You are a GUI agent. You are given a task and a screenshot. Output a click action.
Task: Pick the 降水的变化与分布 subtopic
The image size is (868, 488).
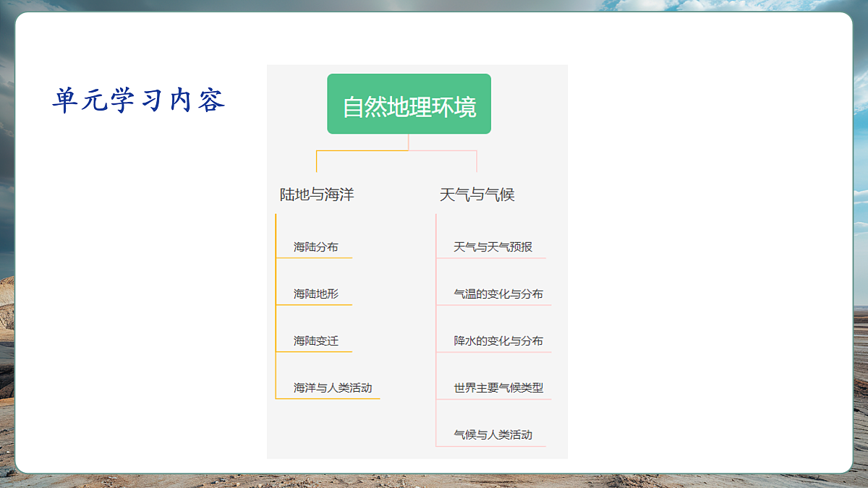tap(498, 341)
